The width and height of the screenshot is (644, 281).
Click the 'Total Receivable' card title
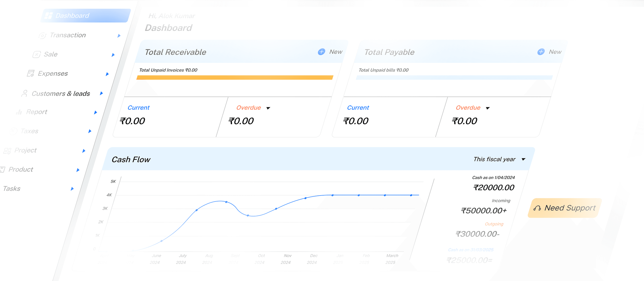(x=175, y=52)
